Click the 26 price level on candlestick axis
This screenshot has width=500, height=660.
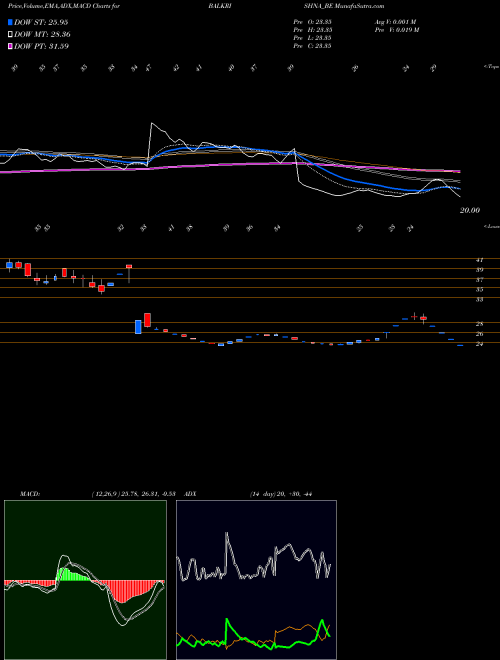coord(479,334)
